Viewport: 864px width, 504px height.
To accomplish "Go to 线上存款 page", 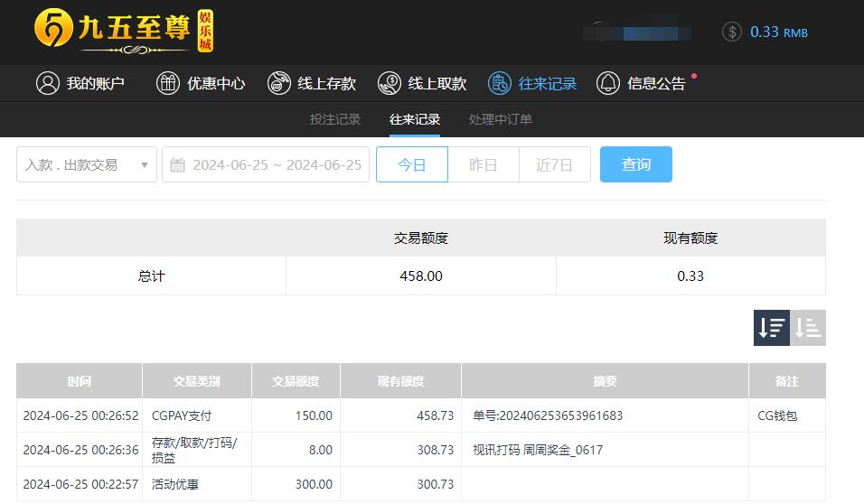I will [312, 83].
